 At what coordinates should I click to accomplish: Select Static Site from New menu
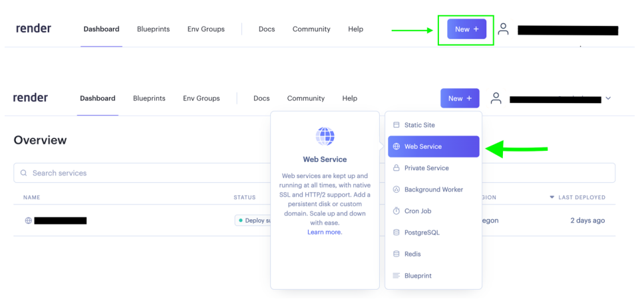(433, 125)
